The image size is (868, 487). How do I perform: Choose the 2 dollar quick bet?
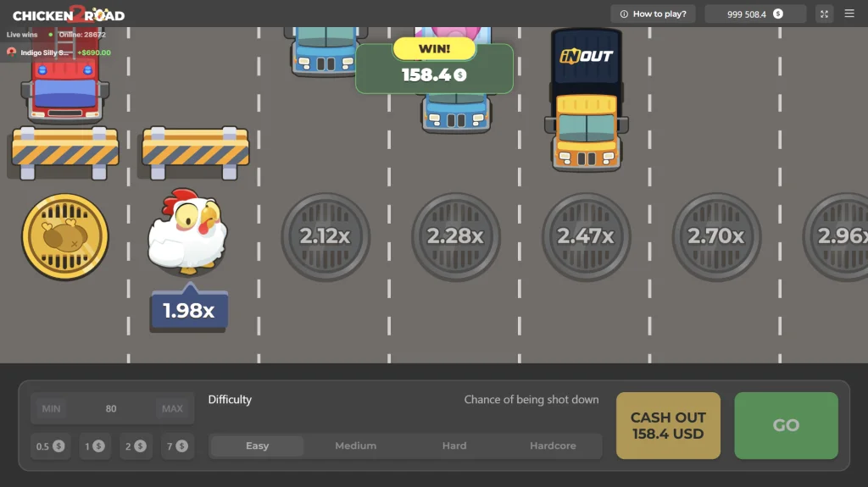136,446
